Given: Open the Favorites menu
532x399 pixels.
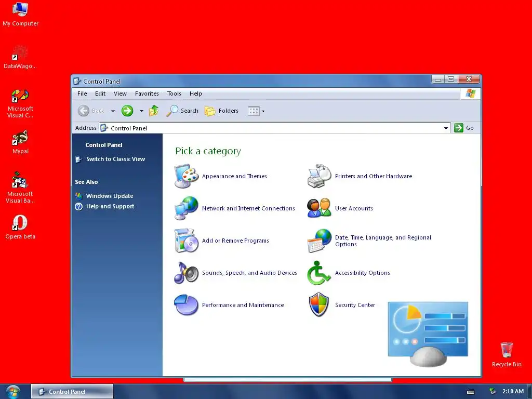Looking at the screenshot, I should [147, 94].
